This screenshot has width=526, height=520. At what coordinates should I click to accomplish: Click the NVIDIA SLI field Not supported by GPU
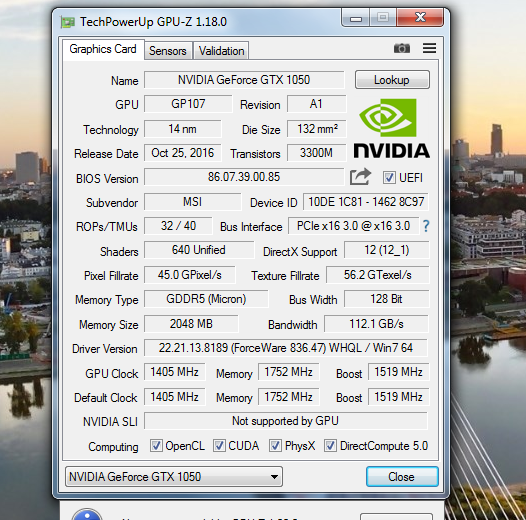pyautogui.click(x=286, y=421)
